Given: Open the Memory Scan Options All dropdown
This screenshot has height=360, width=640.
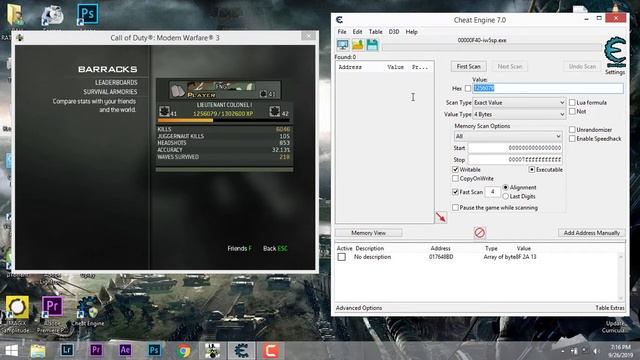Looking at the screenshot, I should click(508, 136).
